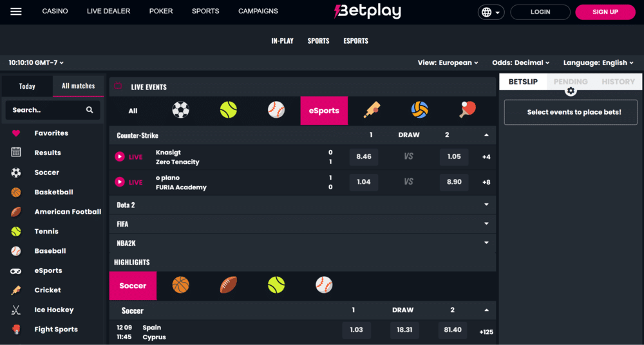This screenshot has width=644, height=345.
Task: Click the Live Events TV icon
Action: coord(118,86)
